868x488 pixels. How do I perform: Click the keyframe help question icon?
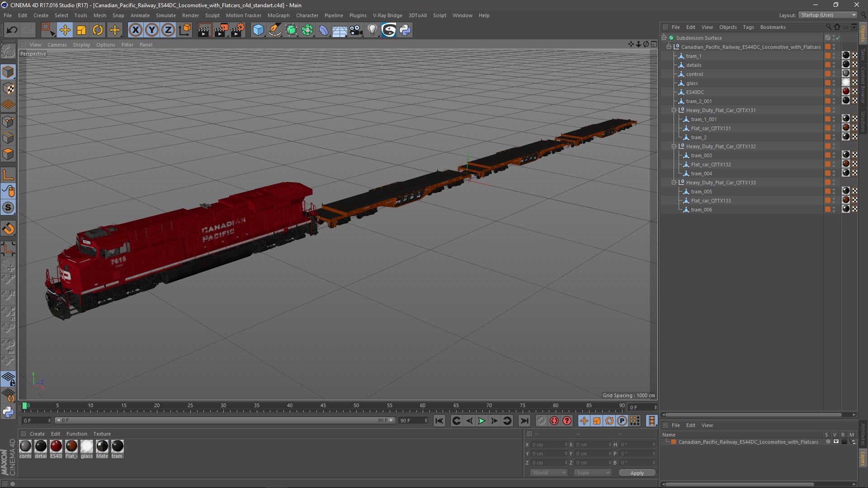(567, 421)
